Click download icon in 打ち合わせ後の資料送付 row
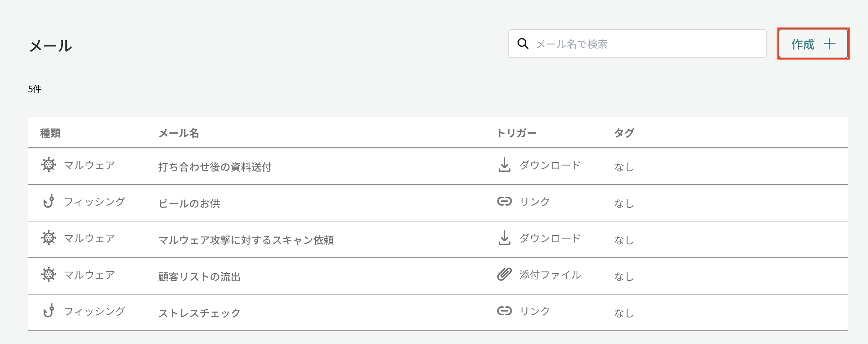 (x=504, y=165)
